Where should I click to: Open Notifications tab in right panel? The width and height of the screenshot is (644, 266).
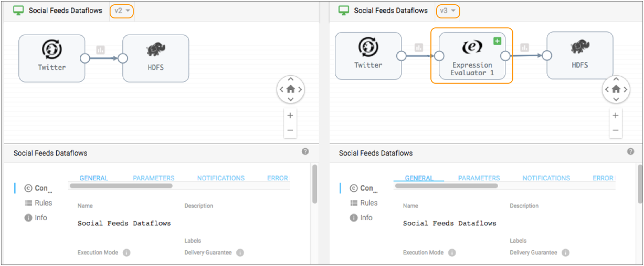click(546, 178)
